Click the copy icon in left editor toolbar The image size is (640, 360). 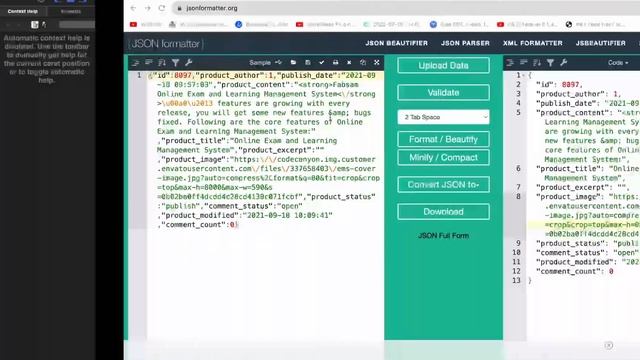(363, 62)
